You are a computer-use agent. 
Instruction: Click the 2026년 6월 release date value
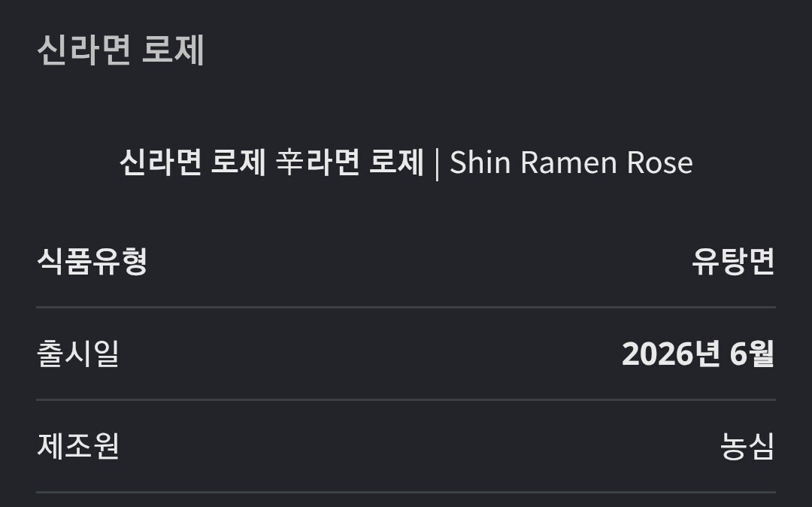(698, 354)
